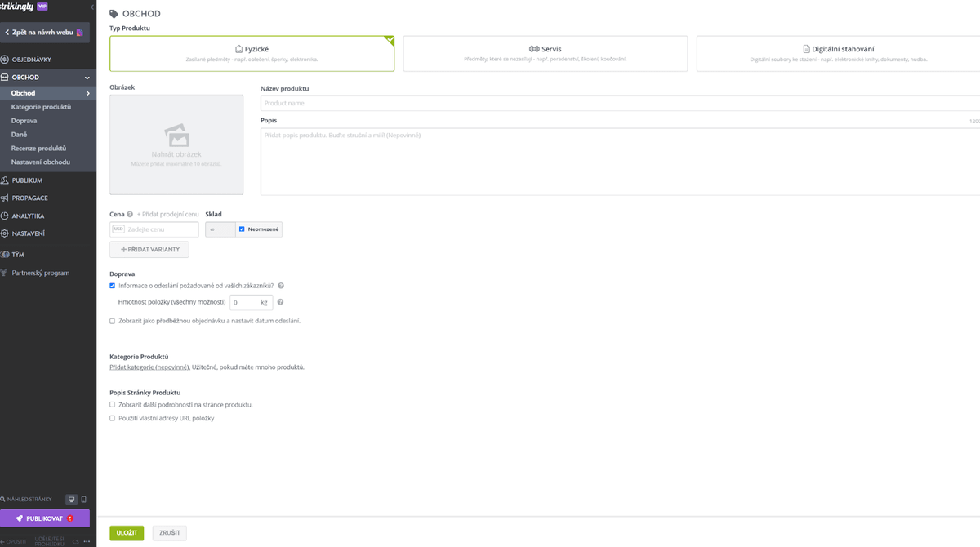Click the Náhled stránky magnifier icon
The height and width of the screenshot is (547, 980).
3,499
